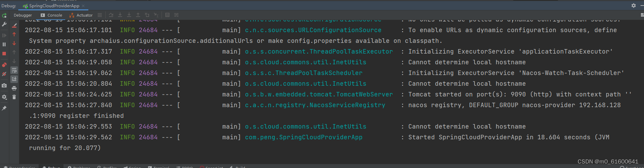Open run configuration via wrench icon
The width and height of the screenshot is (644, 168).
point(4,24)
